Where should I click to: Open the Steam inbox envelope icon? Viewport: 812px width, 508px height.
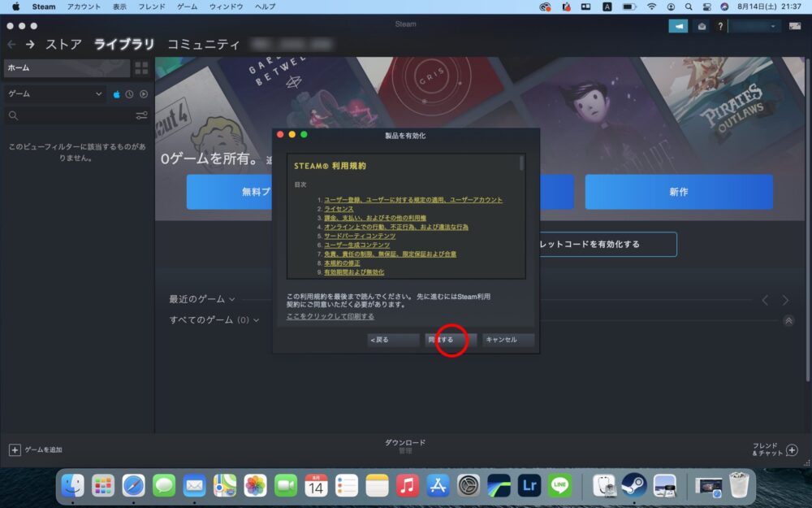click(x=702, y=26)
